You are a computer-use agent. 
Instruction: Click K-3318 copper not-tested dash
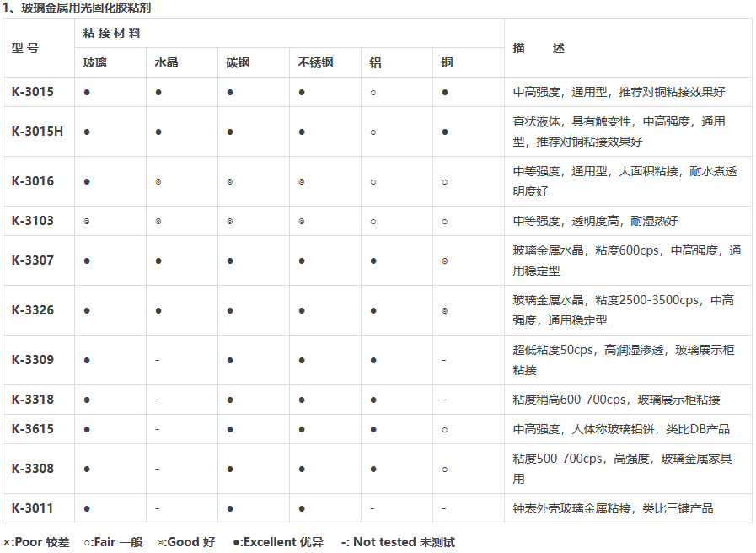pyautogui.click(x=443, y=400)
